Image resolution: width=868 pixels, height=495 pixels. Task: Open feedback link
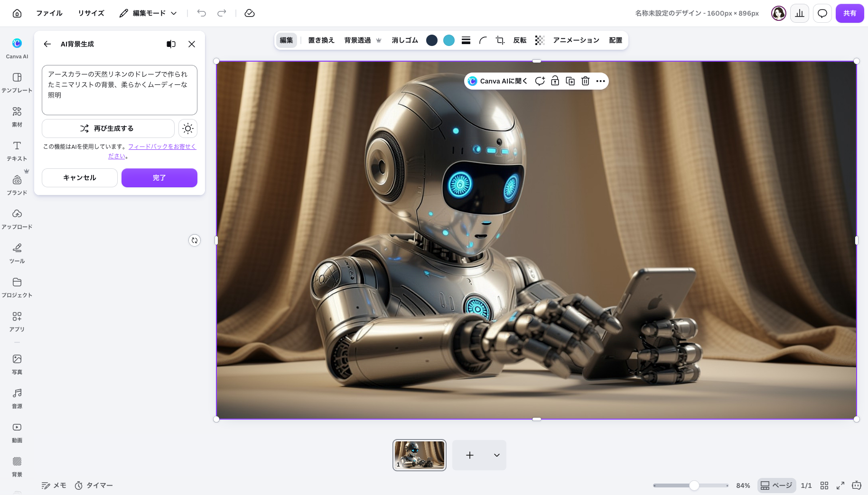coord(152,151)
